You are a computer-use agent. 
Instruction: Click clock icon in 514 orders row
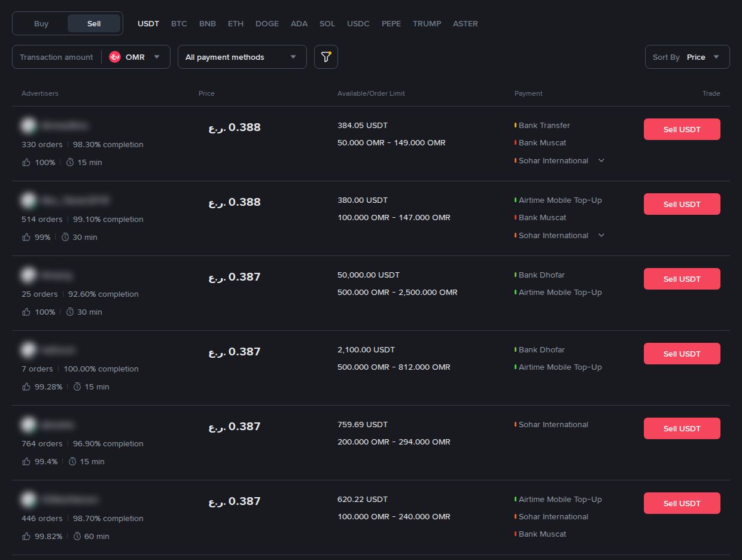tap(66, 237)
